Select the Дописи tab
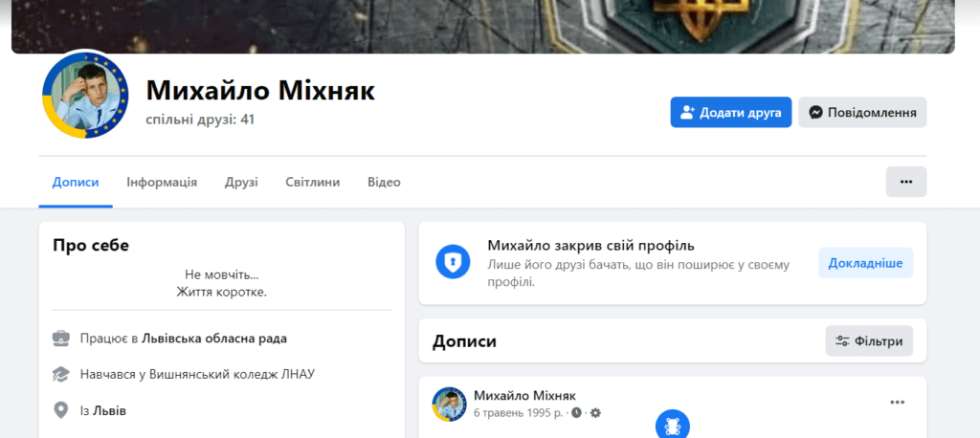The width and height of the screenshot is (980, 438). pos(76,183)
